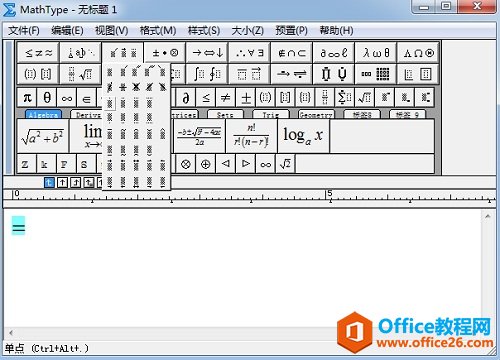Switch to the Sets tab

225,114
